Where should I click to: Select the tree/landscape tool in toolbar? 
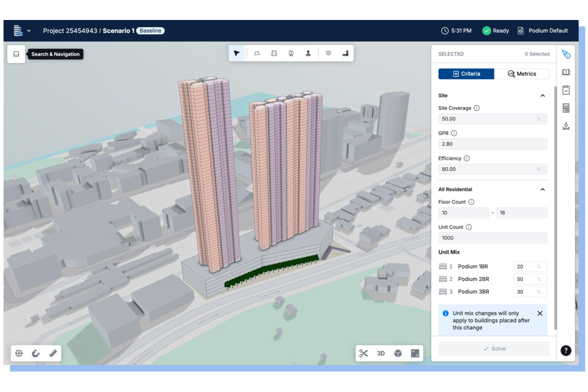click(291, 53)
